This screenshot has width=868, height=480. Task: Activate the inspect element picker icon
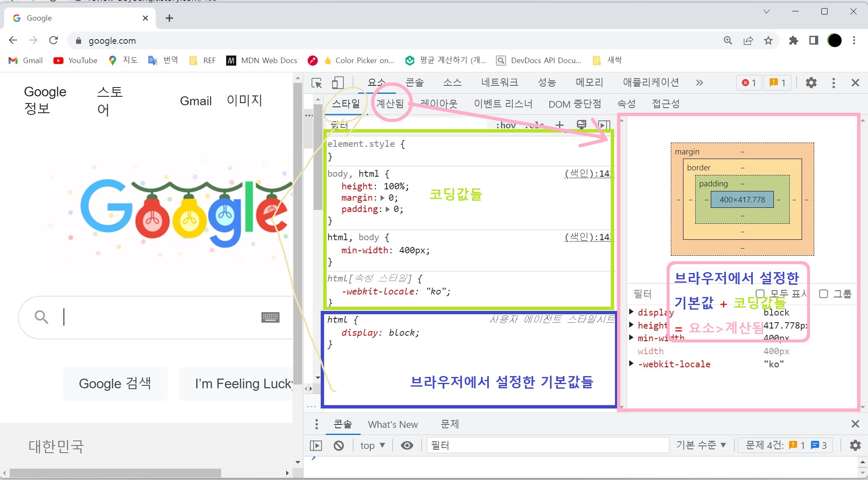click(x=317, y=83)
